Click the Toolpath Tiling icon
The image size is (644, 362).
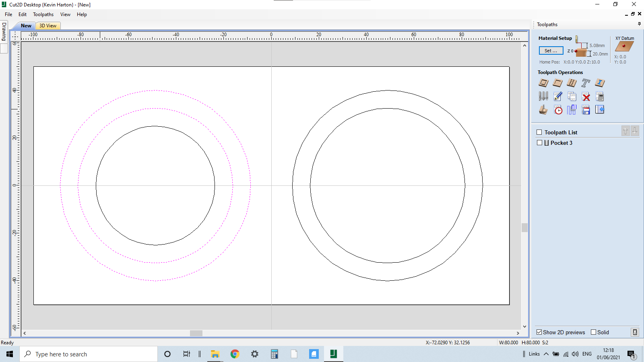pos(572,110)
